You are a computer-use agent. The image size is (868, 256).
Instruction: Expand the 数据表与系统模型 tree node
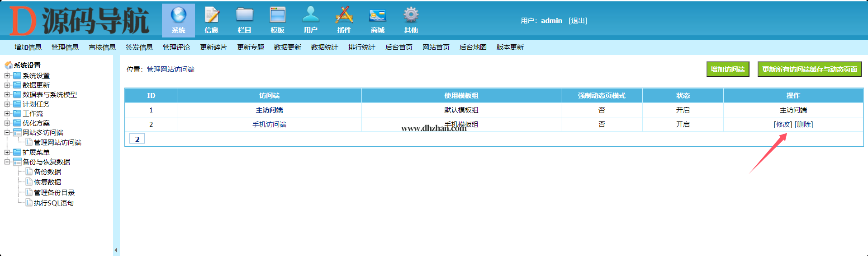(7, 95)
